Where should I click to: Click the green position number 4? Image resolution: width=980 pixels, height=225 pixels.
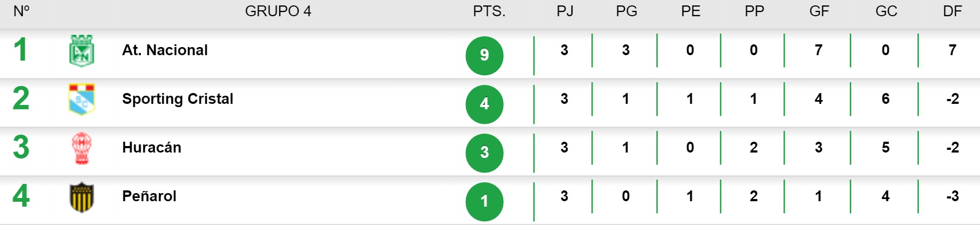coord(21,196)
